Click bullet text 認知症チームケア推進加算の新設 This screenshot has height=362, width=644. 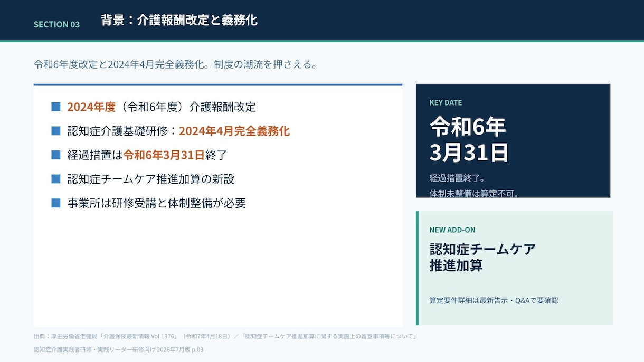151,179
